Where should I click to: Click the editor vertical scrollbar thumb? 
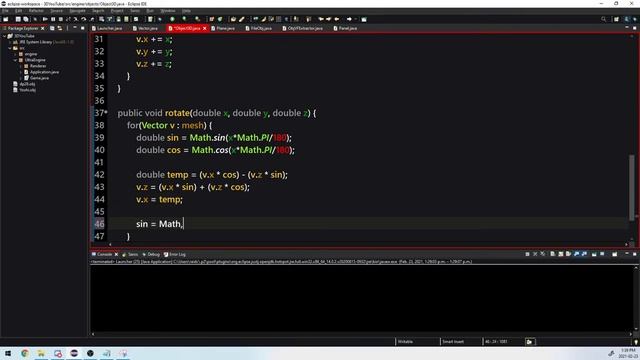point(632,187)
